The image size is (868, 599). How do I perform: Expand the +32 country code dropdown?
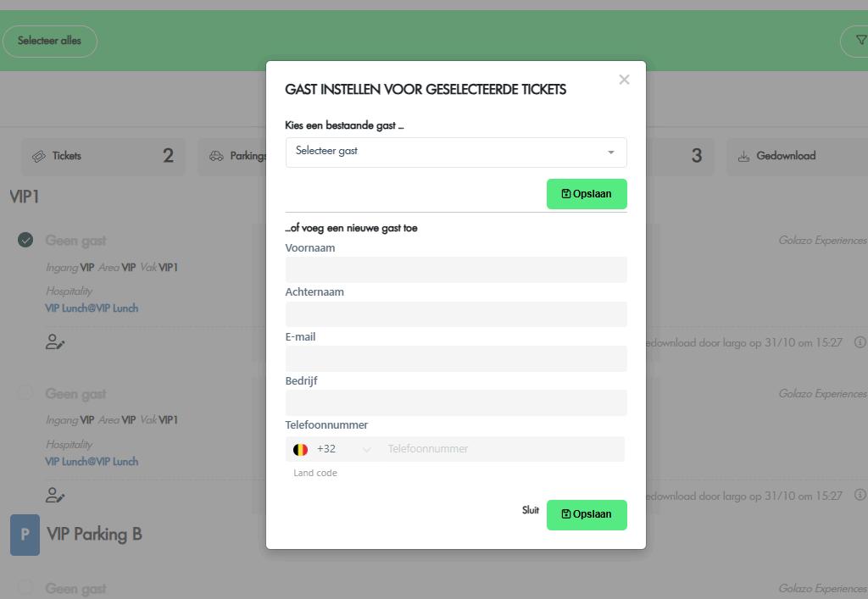point(344,449)
